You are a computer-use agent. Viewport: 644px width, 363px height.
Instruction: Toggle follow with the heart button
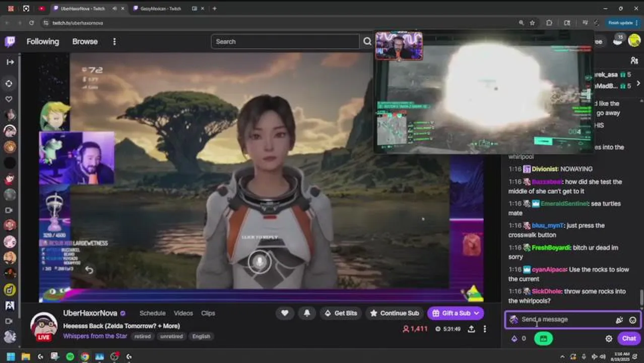285,313
